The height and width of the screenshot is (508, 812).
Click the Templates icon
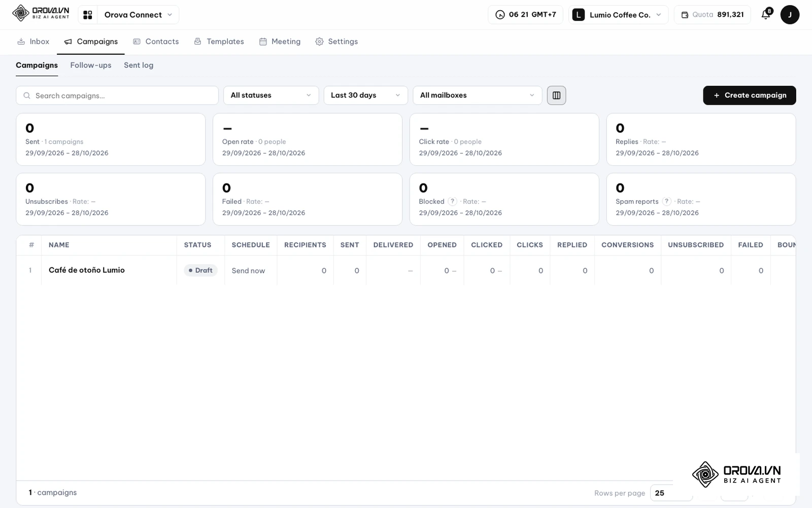(x=198, y=42)
